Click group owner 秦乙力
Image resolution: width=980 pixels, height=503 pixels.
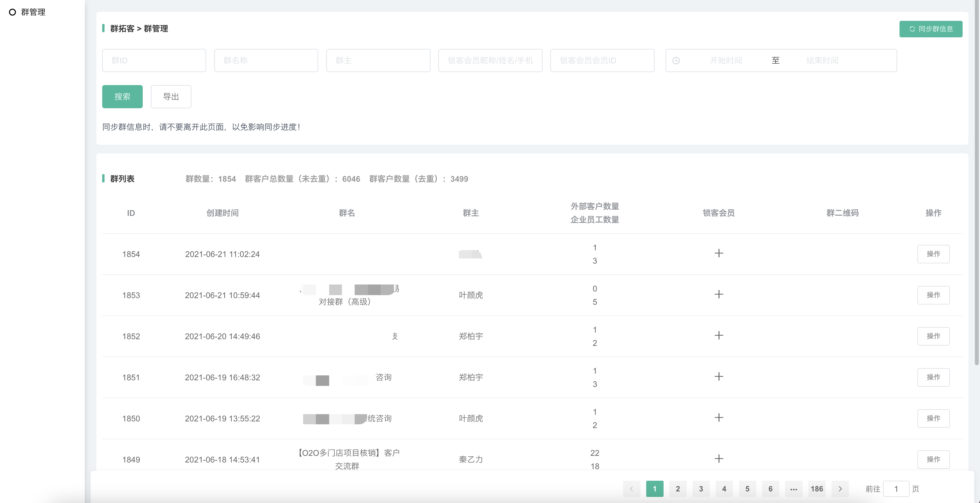(470, 459)
